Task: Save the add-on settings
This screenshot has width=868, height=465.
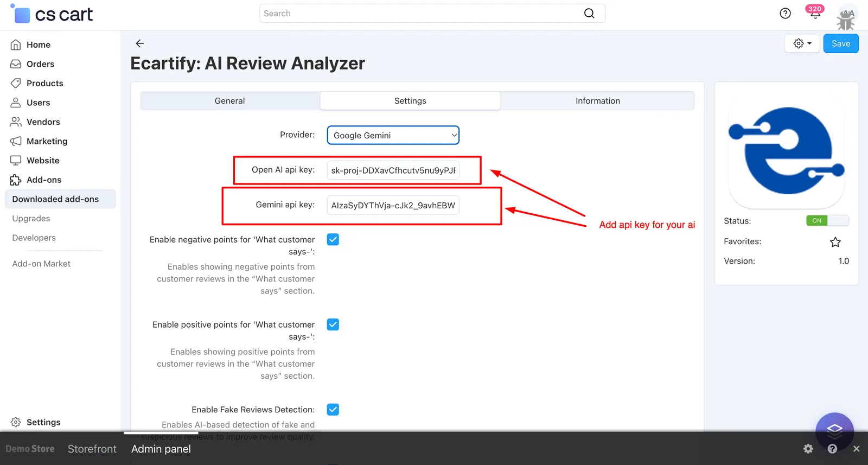Action: pyautogui.click(x=841, y=43)
